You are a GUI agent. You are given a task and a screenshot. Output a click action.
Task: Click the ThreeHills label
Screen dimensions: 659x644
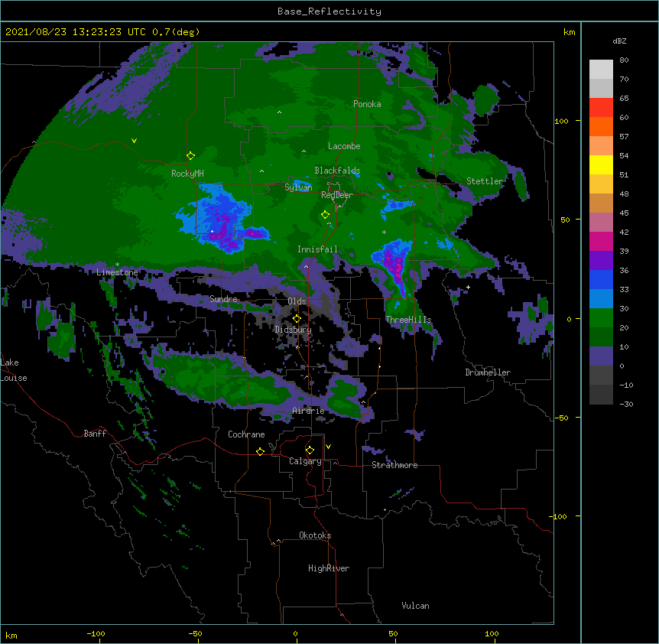408,320
